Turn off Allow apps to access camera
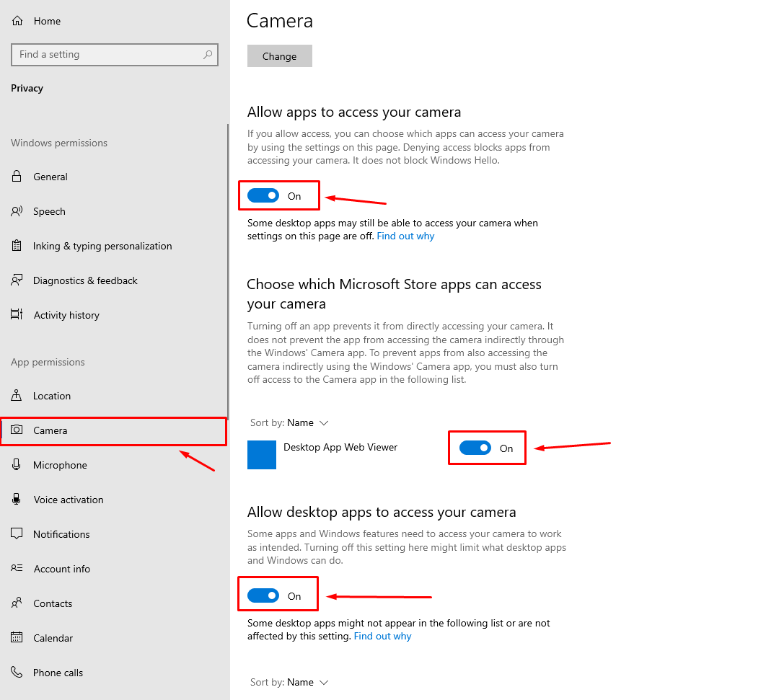Image resolution: width=766 pixels, height=700 pixels. [x=263, y=196]
